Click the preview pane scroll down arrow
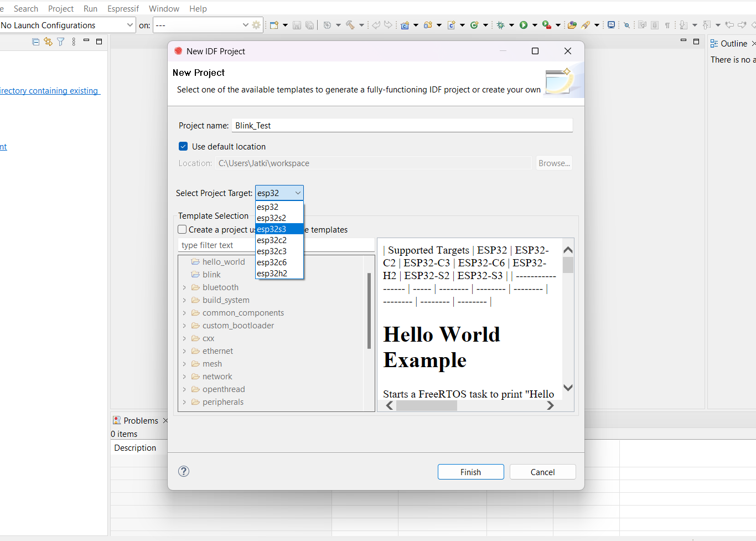756x541 pixels. pos(568,388)
